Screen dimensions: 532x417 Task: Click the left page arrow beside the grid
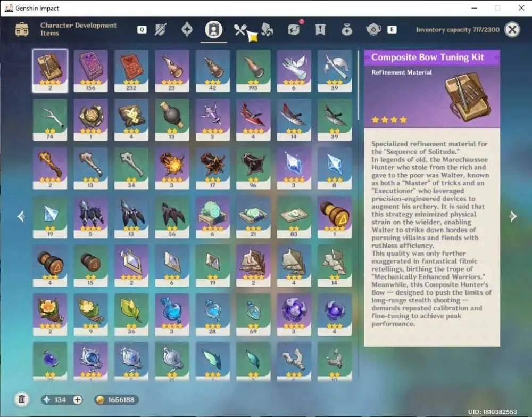click(21, 216)
